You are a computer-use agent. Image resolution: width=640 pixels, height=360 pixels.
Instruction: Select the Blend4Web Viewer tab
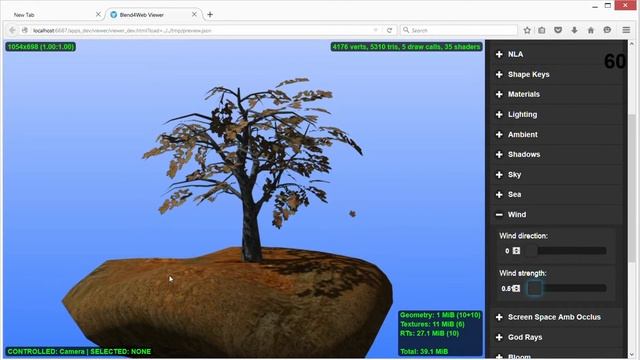coord(153,15)
